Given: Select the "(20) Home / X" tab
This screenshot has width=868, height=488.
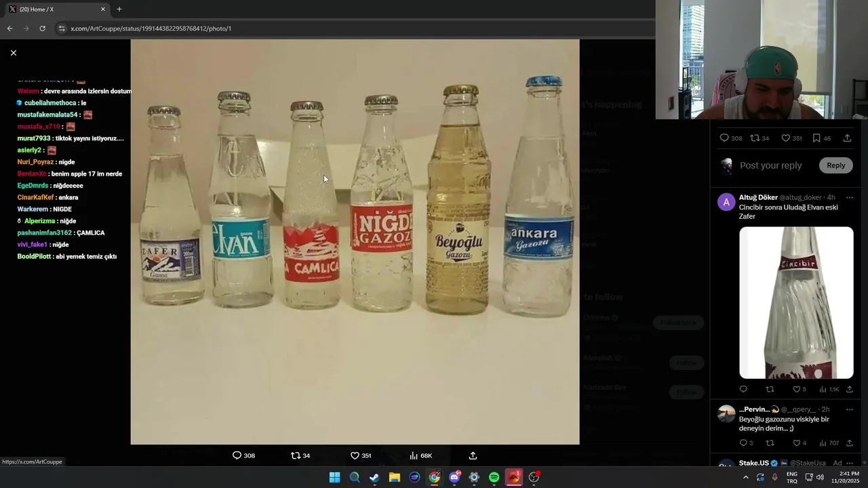Looking at the screenshot, I should pos(57,9).
